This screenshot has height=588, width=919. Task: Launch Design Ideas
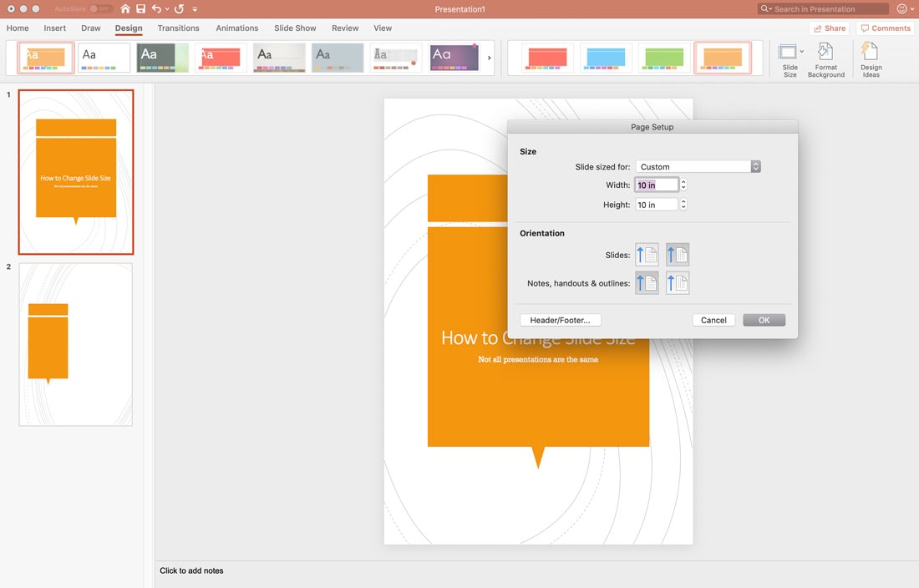pos(871,58)
